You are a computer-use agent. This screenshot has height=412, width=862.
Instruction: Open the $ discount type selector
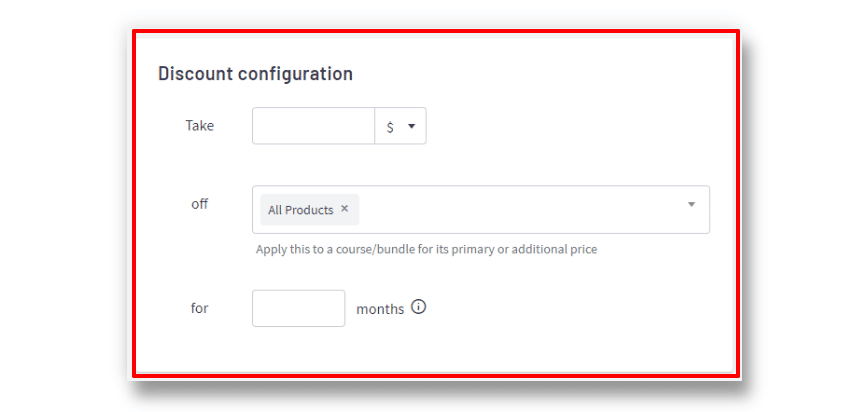pyautogui.click(x=400, y=126)
